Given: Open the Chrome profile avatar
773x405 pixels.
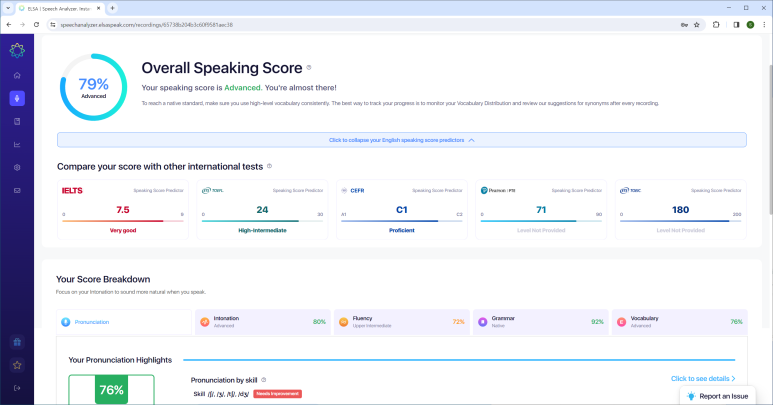Looking at the screenshot, I should [750, 25].
